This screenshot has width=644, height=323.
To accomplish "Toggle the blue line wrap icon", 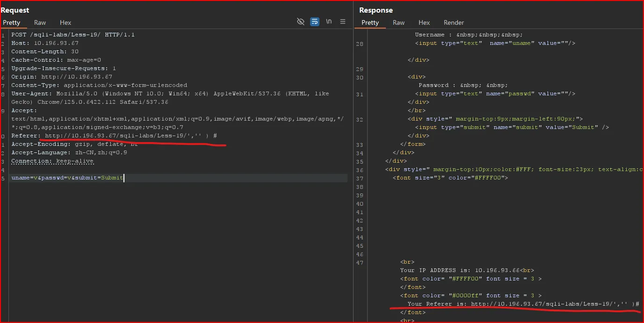I will [x=315, y=22].
